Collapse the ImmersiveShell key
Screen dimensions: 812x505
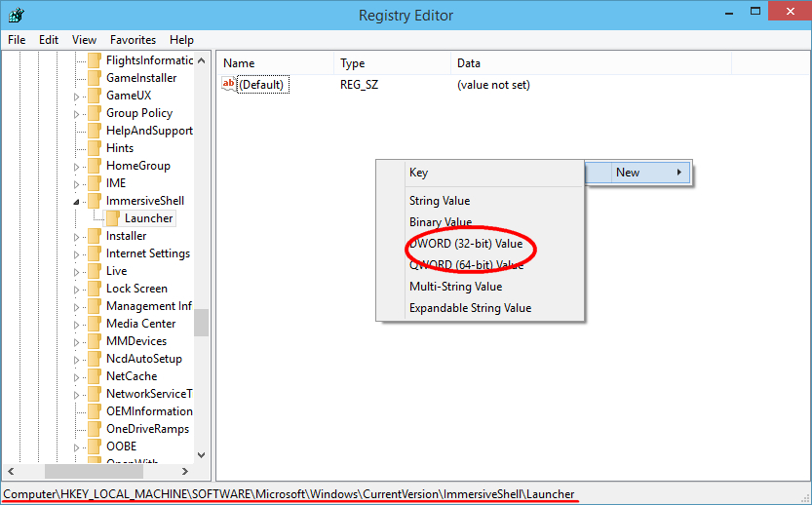point(77,202)
